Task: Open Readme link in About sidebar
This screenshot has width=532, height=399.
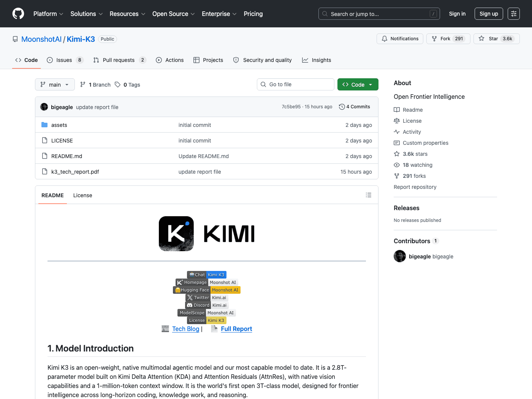Action: pyautogui.click(x=408, y=110)
